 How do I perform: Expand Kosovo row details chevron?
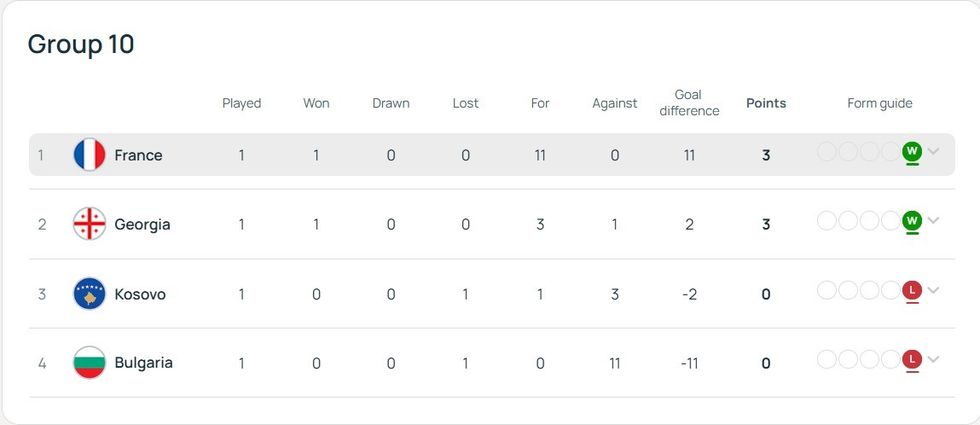(x=934, y=291)
